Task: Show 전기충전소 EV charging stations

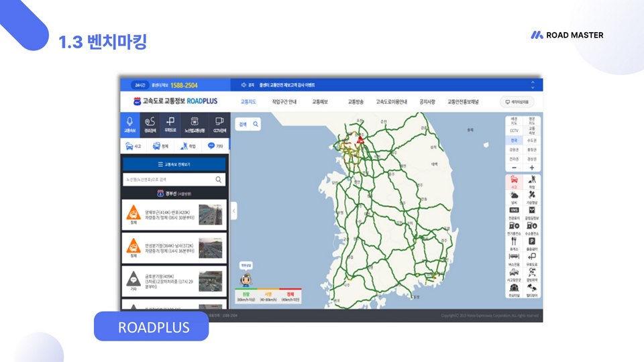Action: coord(514,228)
